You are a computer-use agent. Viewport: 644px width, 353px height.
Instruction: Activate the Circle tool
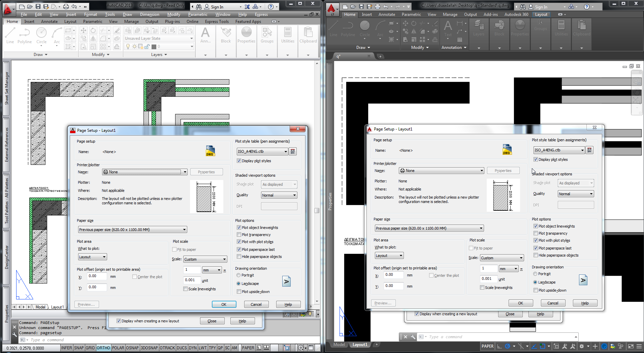point(41,34)
